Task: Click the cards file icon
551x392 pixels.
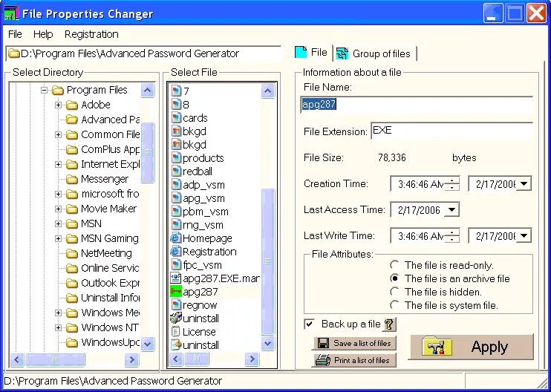Action: coord(176,117)
